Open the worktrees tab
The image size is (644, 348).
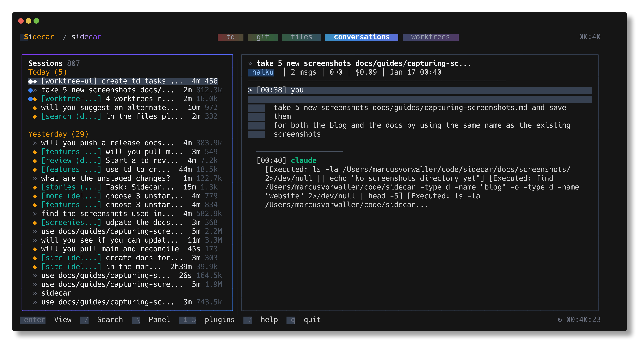pyautogui.click(x=430, y=37)
